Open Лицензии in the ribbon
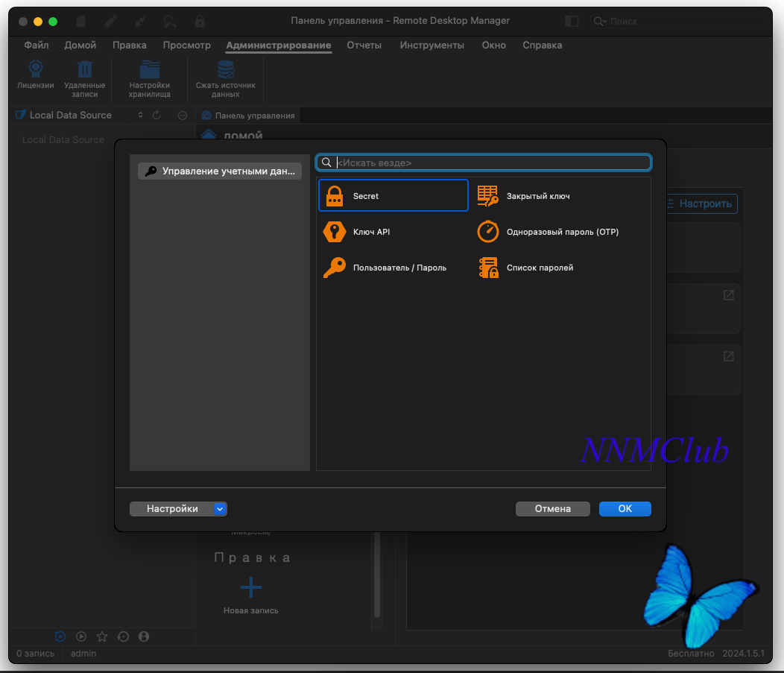784x673 pixels. pyautogui.click(x=36, y=75)
